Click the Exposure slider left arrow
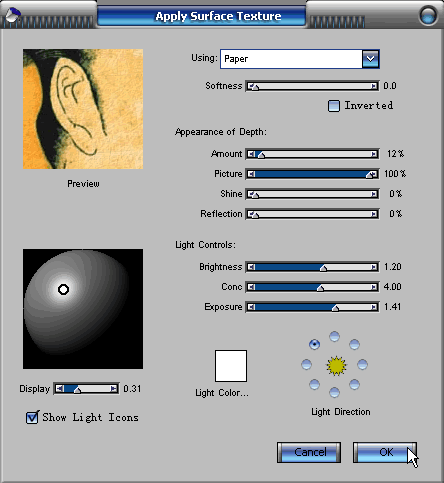This screenshot has height=483, width=444. 251,307
